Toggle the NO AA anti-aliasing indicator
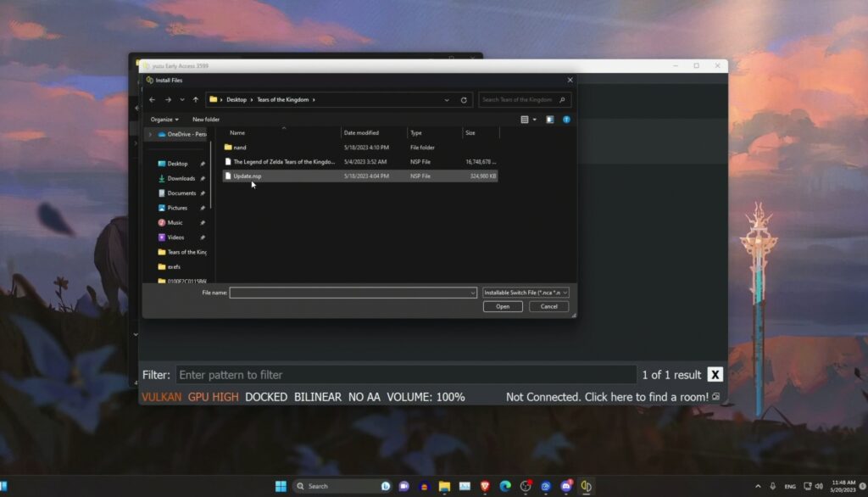The width and height of the screenshot is (868, 497). coord(364,397)
